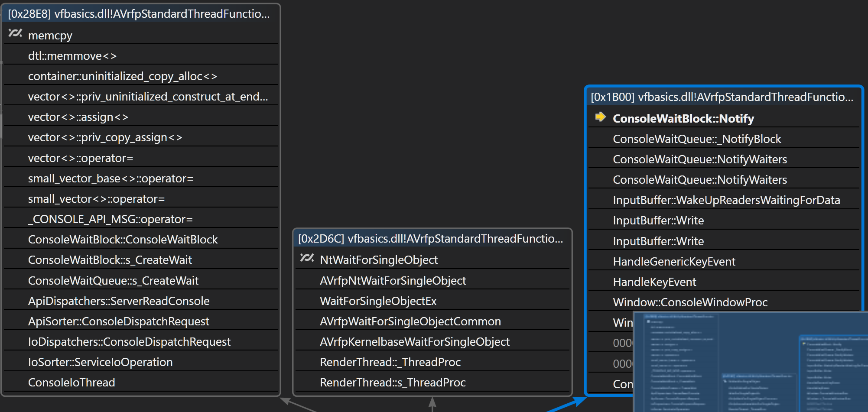Click the wavy thread icon beside NtWaitForSingleObject
This screenshot has width=868, height=412.
coord(307,258)
